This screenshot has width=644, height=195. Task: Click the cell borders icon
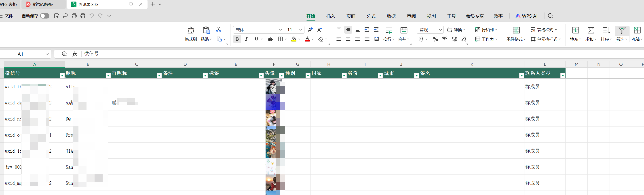[x=281, y=39]
